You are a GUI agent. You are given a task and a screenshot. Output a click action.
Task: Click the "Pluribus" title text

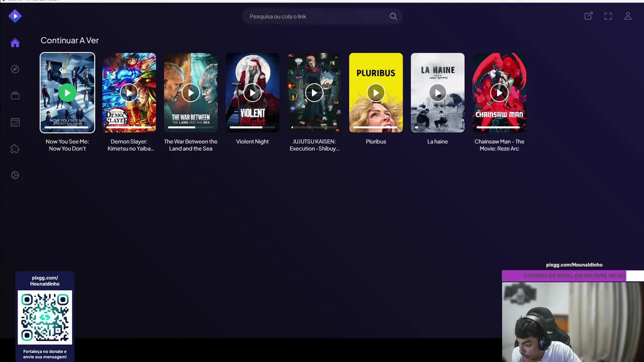click(376, 141)
